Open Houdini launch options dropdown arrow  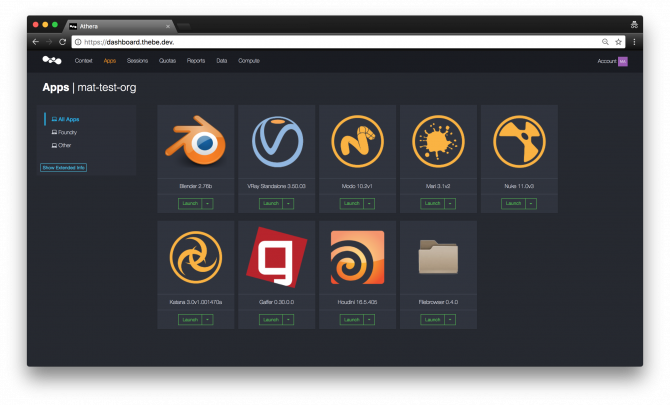coord(369,320)
